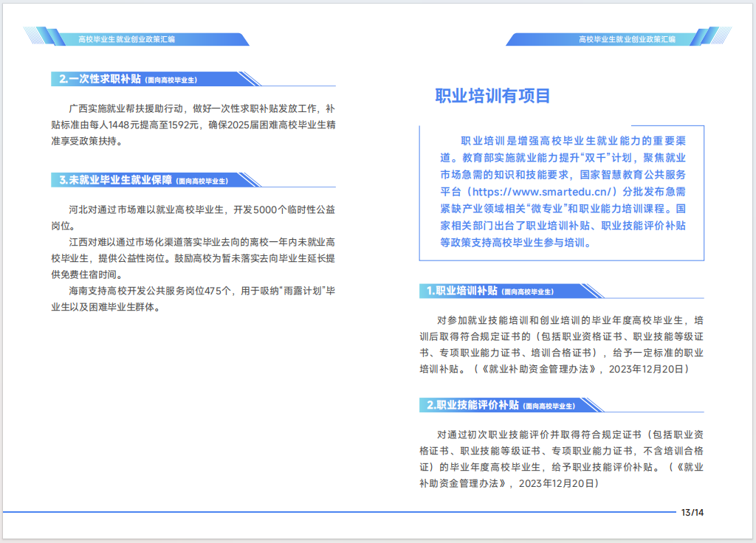
Task: Click the right page header banner text
Action: [627, 39]
